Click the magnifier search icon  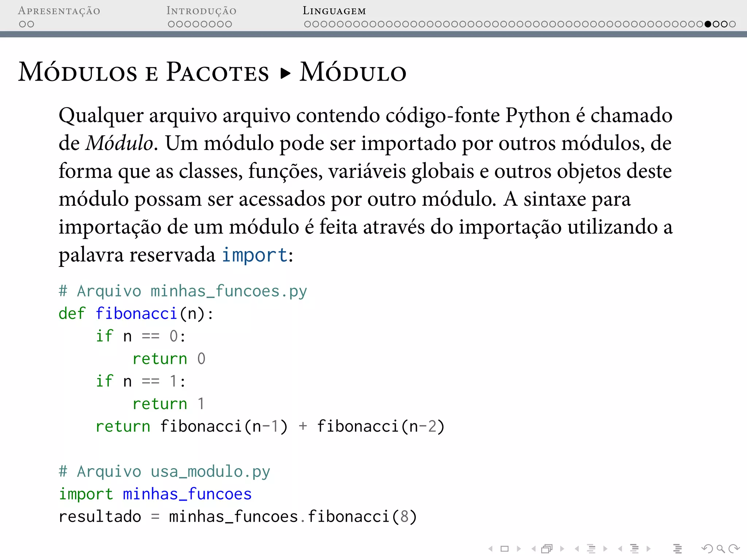(720, 549)
